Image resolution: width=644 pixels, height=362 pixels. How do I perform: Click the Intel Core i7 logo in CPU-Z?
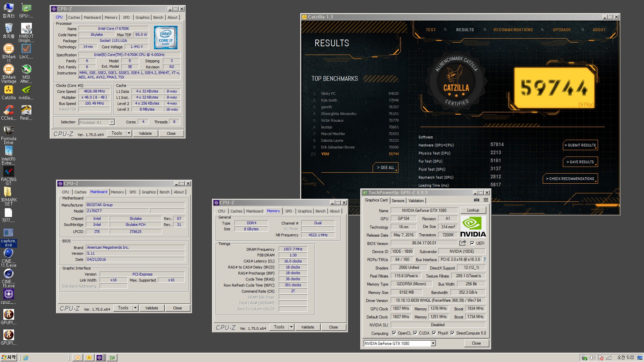[x=166, y=38]
